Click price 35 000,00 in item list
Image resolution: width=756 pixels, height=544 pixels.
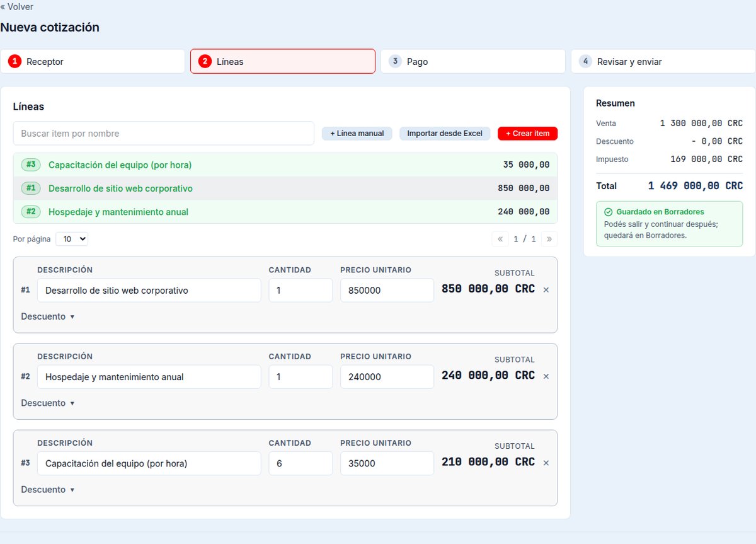click(526, 165)
